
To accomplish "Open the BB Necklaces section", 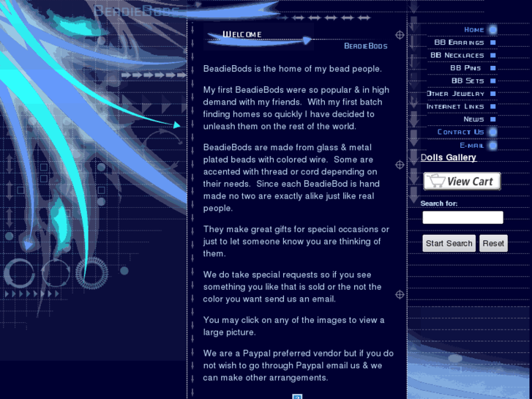I will 457,56.
